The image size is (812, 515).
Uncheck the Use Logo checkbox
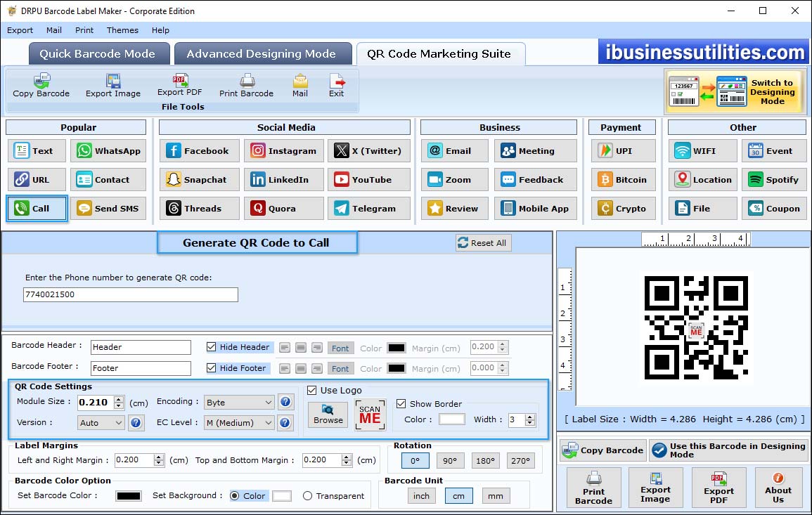(311, 390)
